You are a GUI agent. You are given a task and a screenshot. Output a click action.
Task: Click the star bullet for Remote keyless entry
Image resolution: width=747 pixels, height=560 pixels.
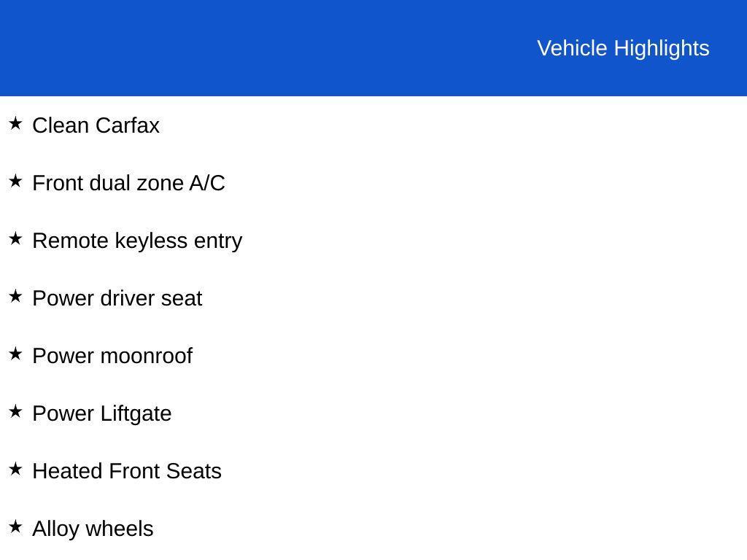click(x=15, y=239)
